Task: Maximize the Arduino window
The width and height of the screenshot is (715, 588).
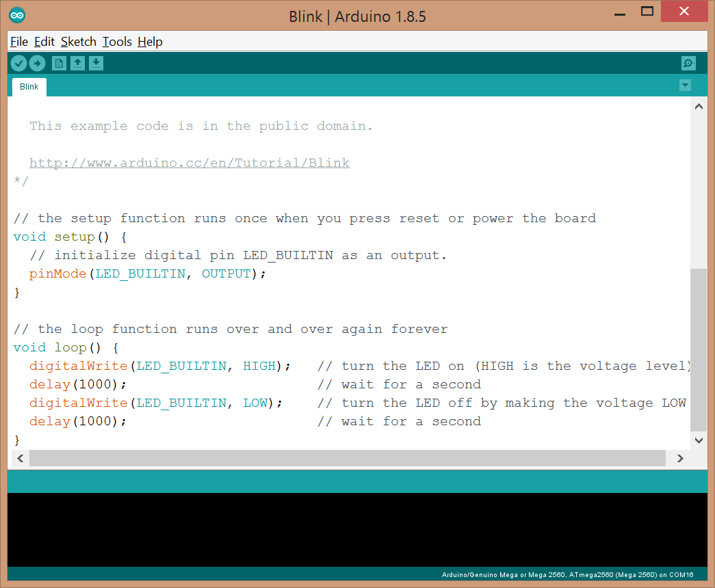Action: (x=647, y=12)
